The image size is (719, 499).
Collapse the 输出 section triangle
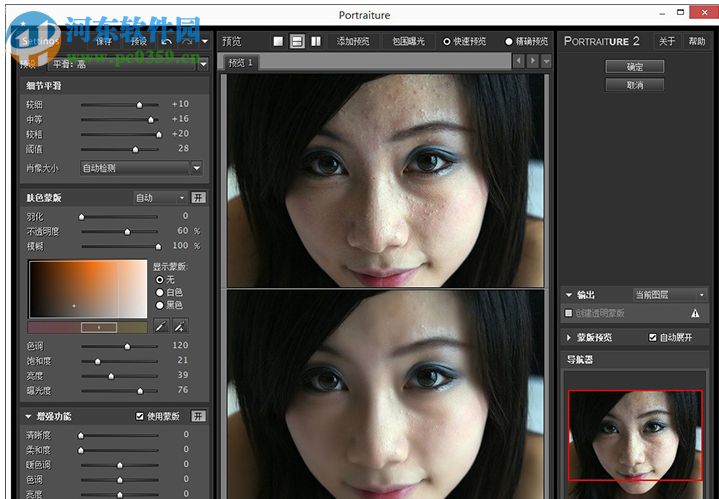point(569,295)
